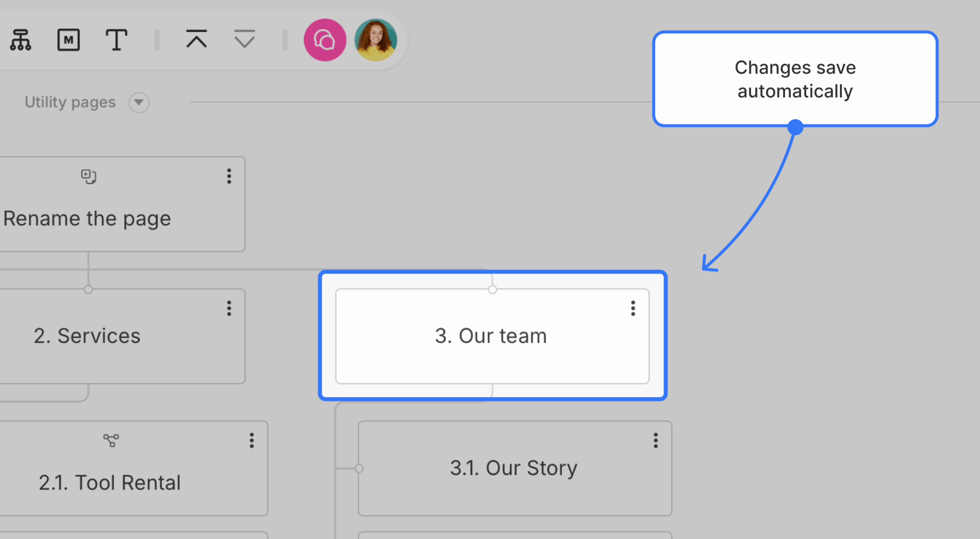Click the connector node atop Our team card
This screenshot has width=980, height=539.
[x=492, y=290]
